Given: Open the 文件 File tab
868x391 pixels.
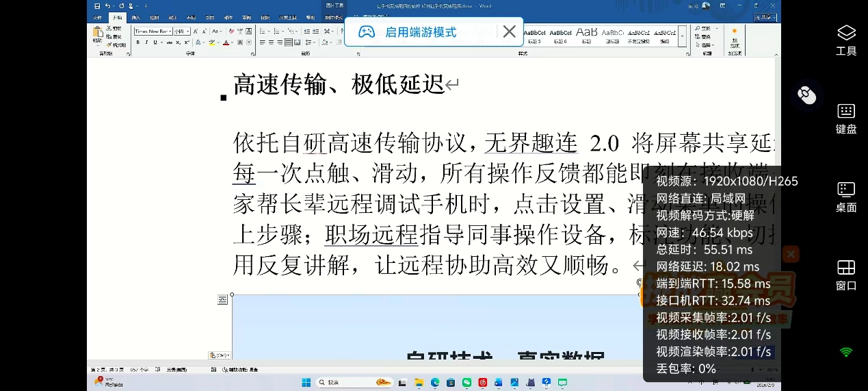Looking at the screenshot, I should [97, 18].
